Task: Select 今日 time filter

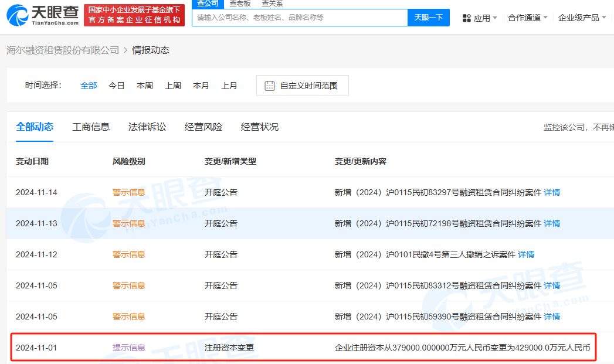Action: [116, 86]
